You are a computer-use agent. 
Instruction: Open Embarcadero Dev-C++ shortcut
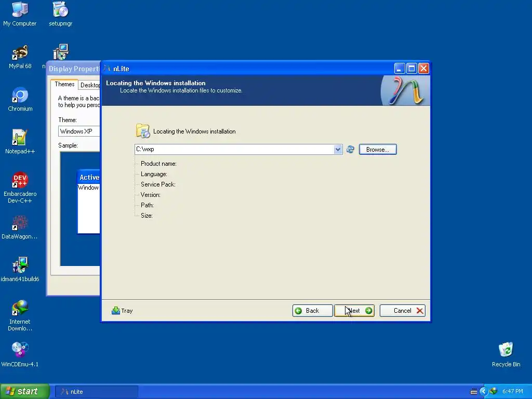20,188
